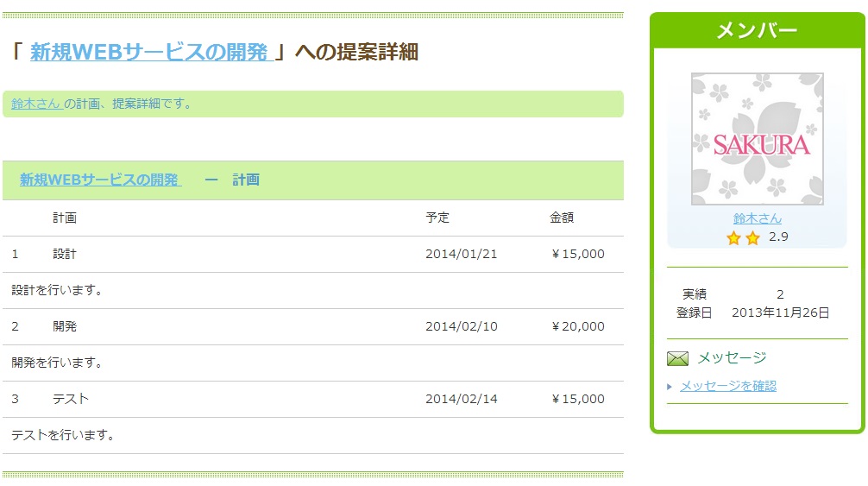This screenshot has height=486, width=868.
Task: Click the メッセージ section heading
Action: click(x=732, y=358)
